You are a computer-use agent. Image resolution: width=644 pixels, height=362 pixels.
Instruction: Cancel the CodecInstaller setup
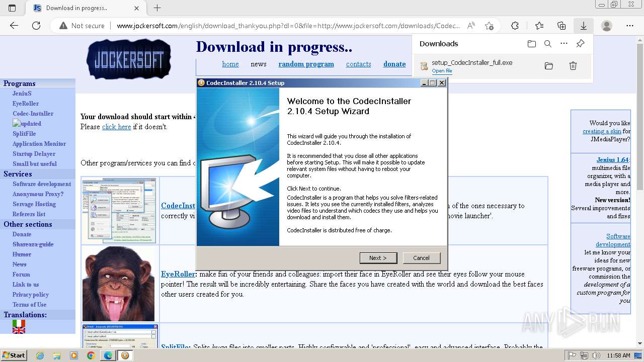click(x=421, y=258)
